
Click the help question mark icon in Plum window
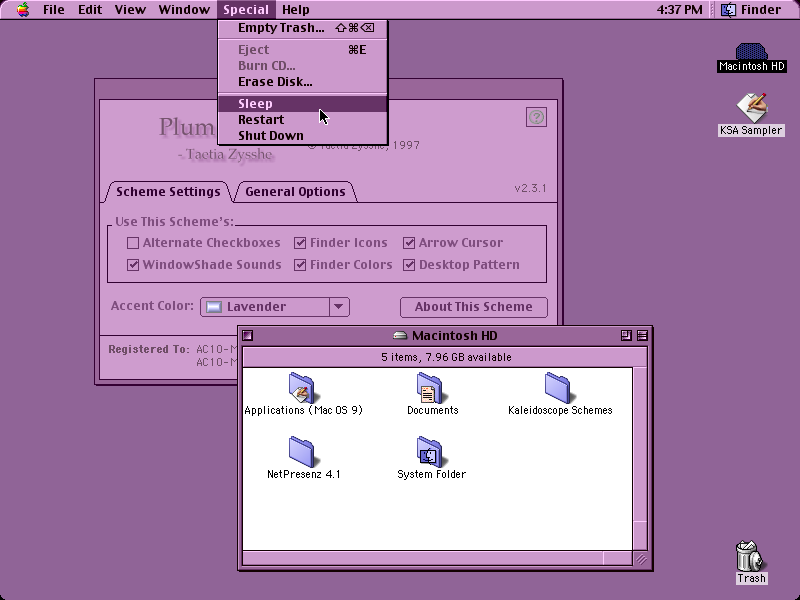536,117
